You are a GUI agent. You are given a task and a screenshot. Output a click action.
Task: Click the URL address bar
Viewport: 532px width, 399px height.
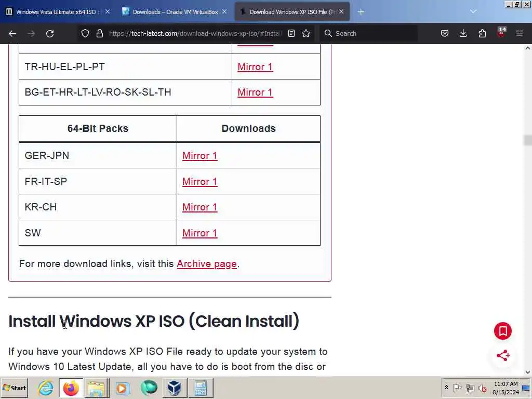click(195, 33)
